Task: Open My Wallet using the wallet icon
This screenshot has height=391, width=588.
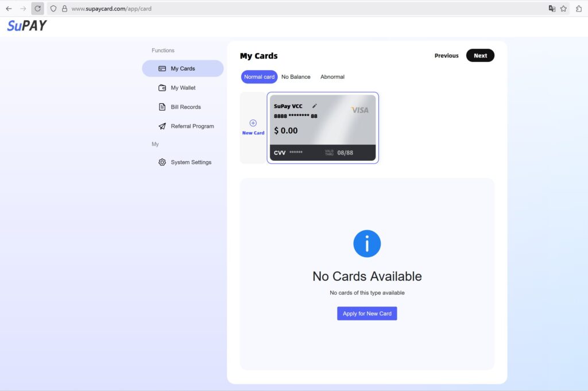Action: 163,87
